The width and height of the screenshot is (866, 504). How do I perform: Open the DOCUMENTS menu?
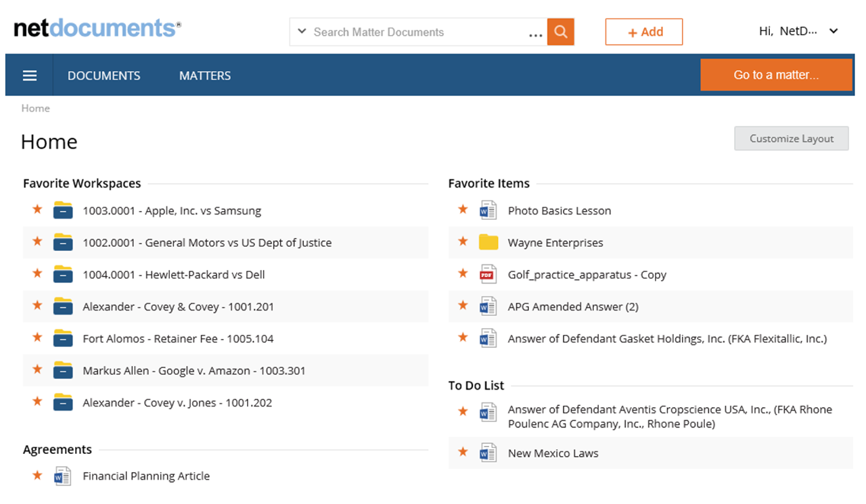pyautogui.click(x=104, y=76)
